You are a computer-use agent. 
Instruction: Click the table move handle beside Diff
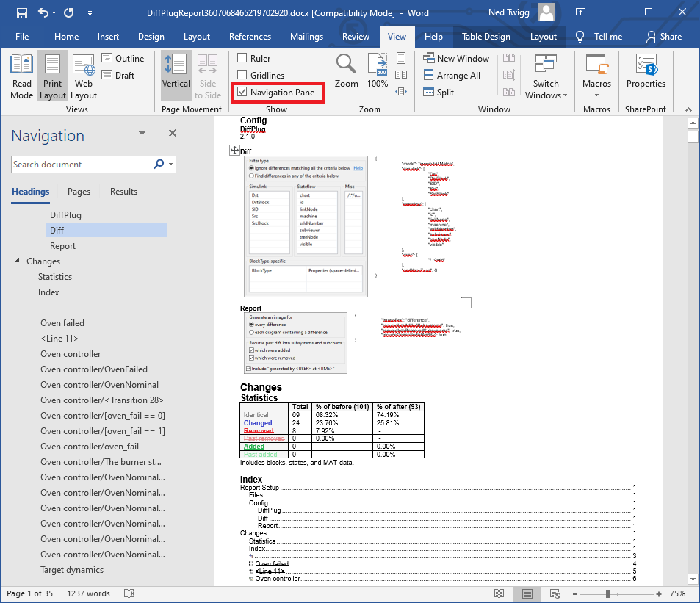[x=234, y=150]
